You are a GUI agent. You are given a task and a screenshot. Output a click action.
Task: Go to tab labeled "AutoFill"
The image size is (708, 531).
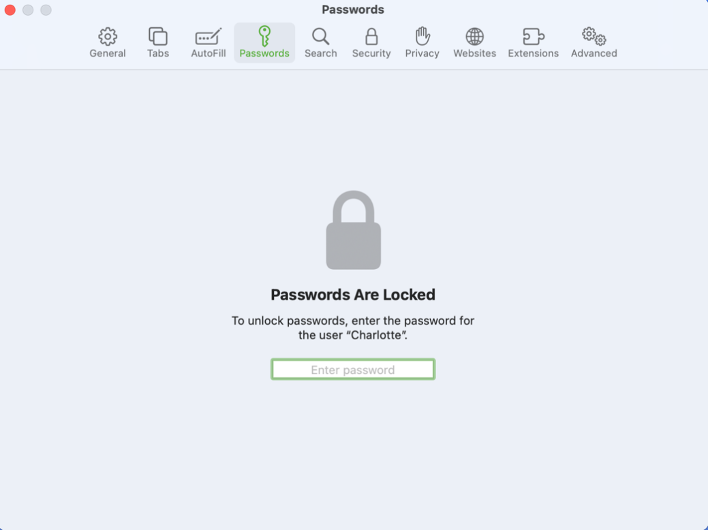[208, 54]
